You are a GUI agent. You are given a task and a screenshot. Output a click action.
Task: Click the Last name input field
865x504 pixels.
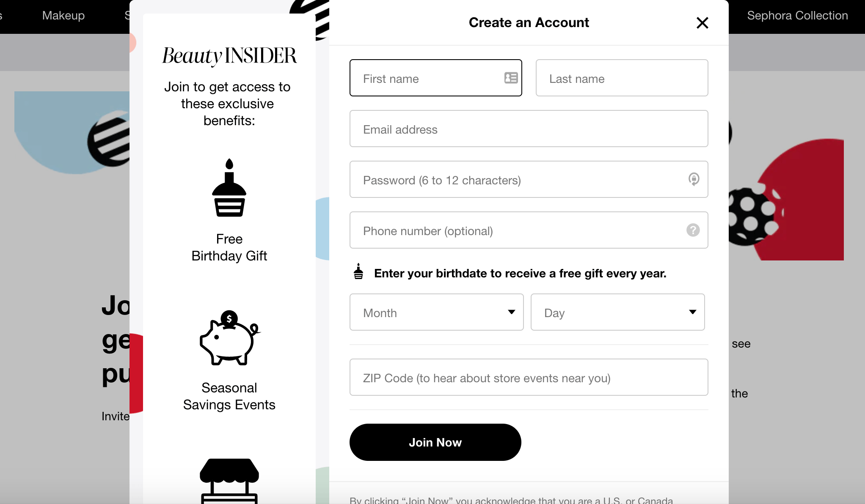pyautogui.click(x=621, y=78)
